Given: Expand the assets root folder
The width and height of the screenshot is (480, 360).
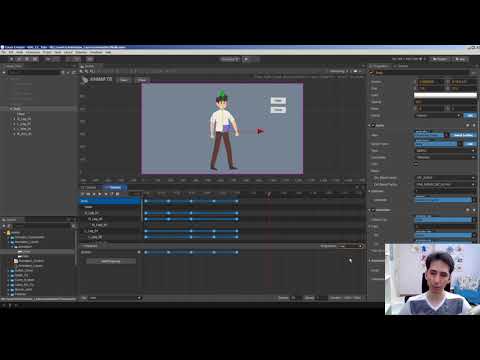Looking at the screenshot, I should [4, 233].
